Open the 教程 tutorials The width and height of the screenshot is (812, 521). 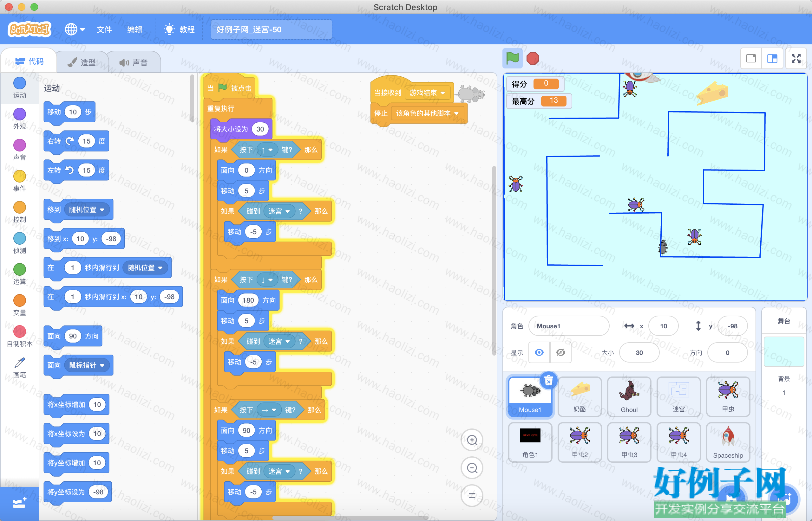coord(179,29)
